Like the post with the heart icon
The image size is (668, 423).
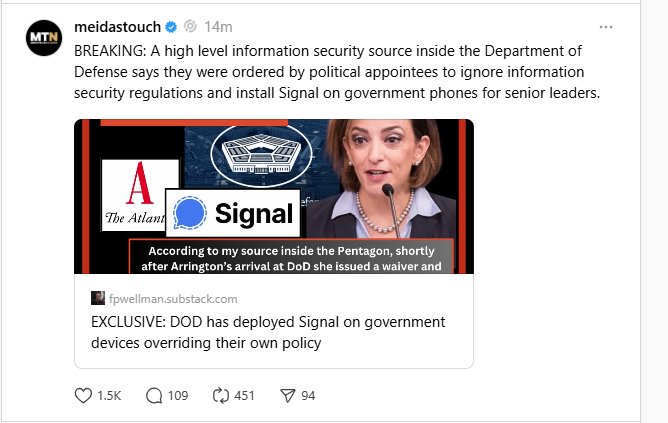point(83,396)
